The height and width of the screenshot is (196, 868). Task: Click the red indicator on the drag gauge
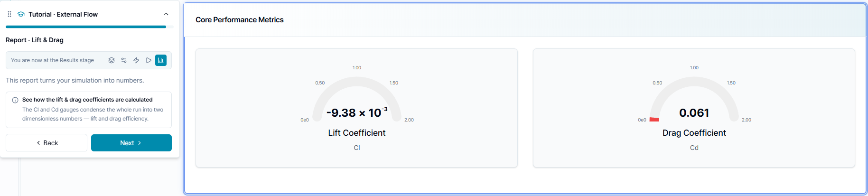coord(654,119)
